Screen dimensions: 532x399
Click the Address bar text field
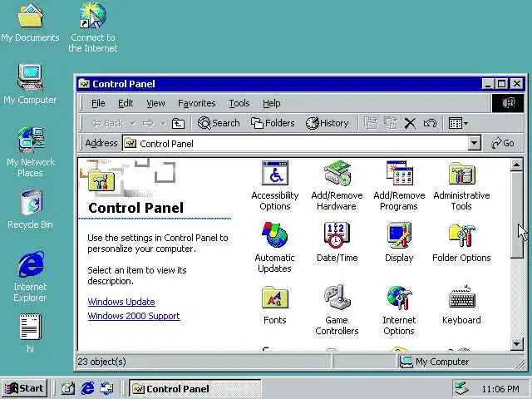pyautogui.click(x=295, y=144)
